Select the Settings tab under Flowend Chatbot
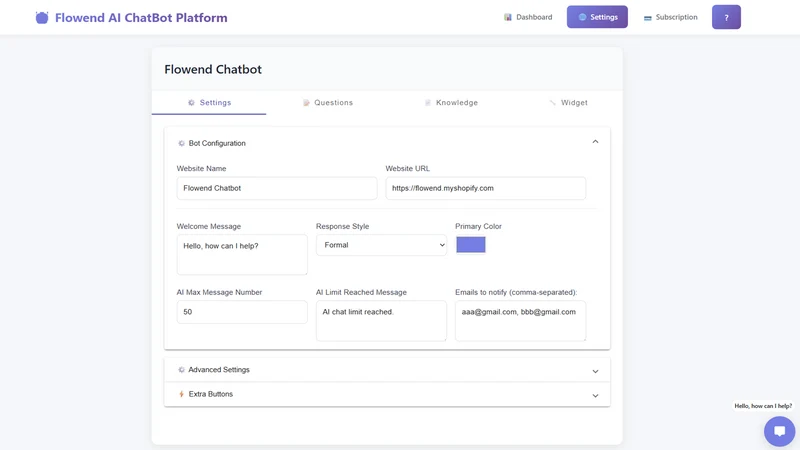 209,103
